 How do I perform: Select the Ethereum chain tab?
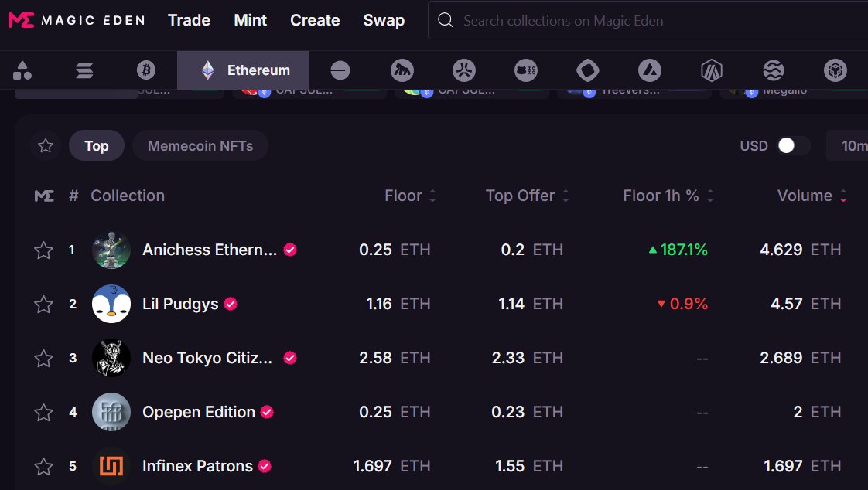[243, 70]
